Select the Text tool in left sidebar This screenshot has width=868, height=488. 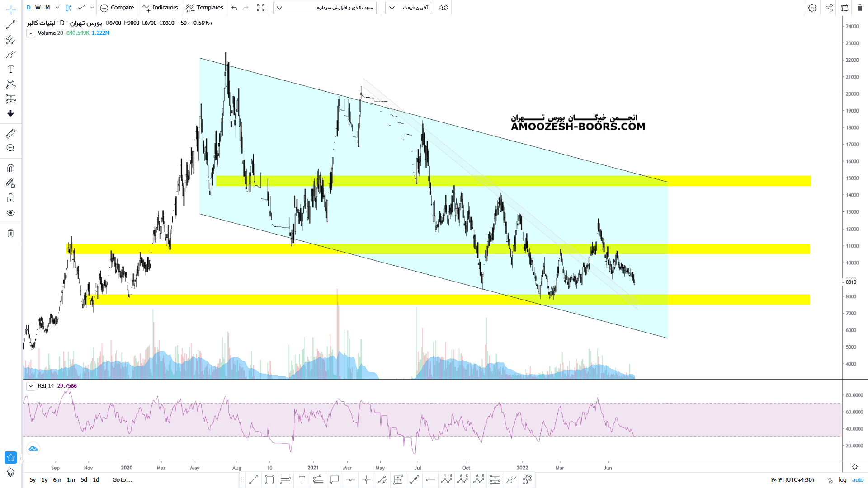(11, 69)
